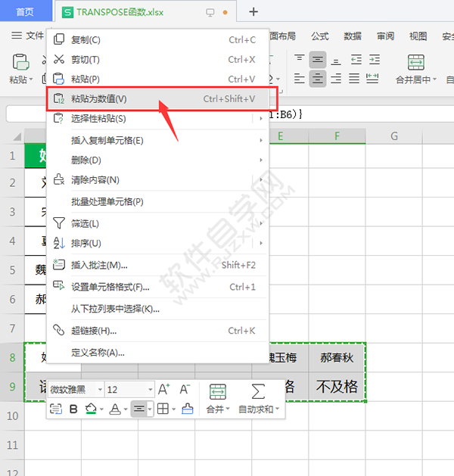Choose 批量处理单元格(P) menu entry
Viewport: 454px width, 476px height.
coord(158,201)
